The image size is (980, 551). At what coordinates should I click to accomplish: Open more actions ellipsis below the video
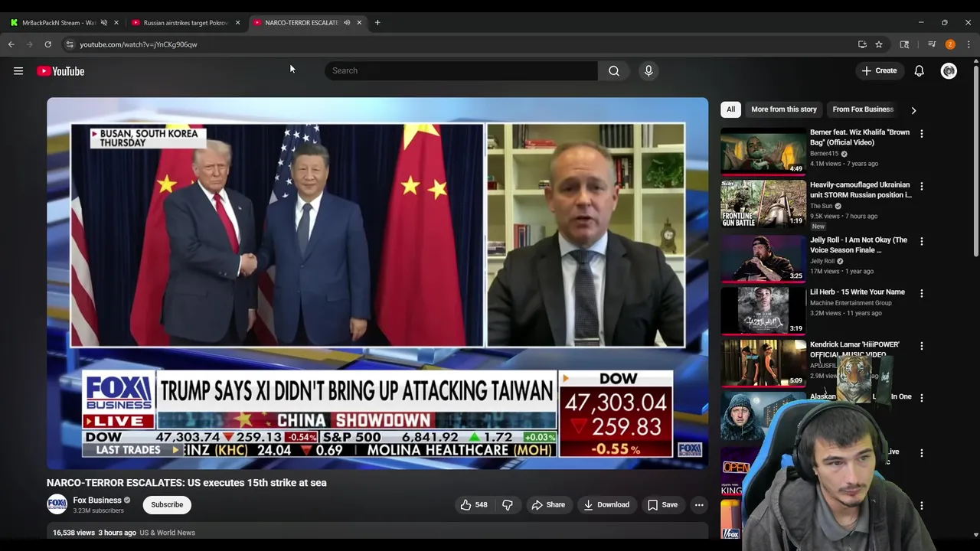(699, 504)
